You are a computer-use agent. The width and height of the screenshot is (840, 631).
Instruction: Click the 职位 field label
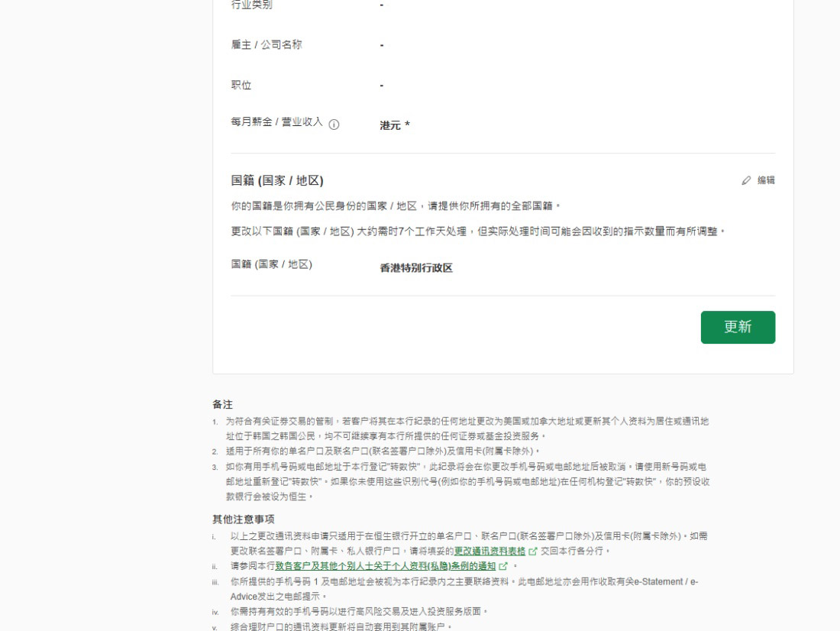pos(241,86)
